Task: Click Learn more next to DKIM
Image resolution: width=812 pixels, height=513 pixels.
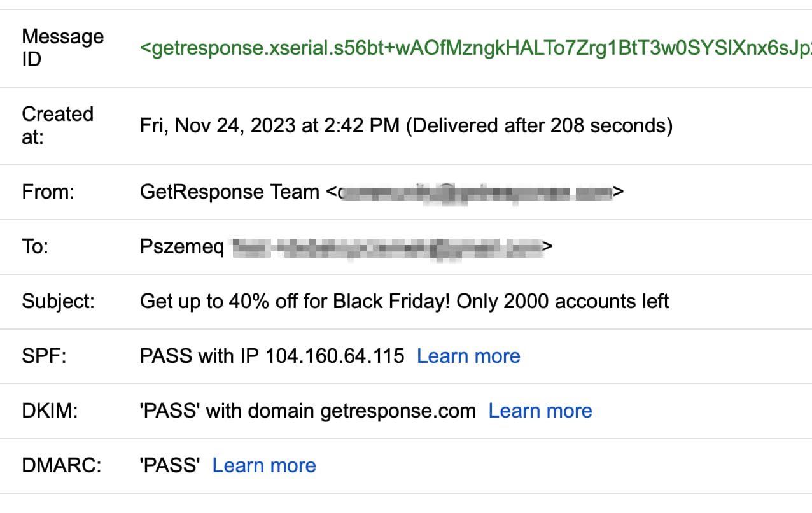Action: click(540, 411)
